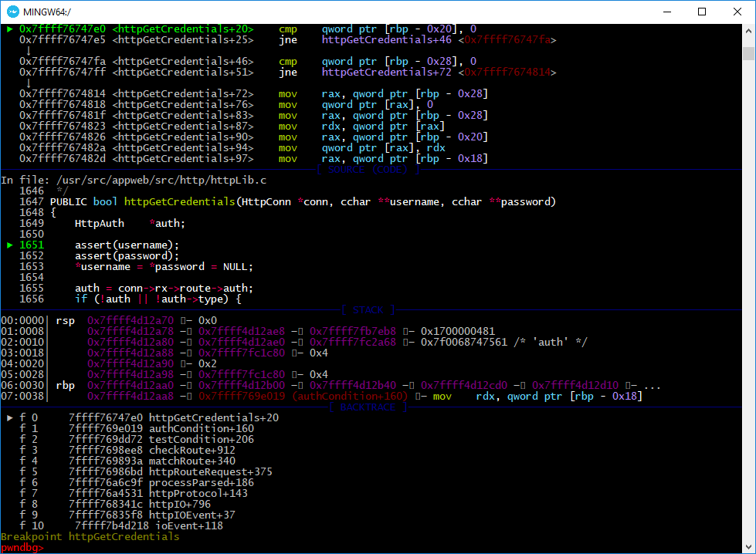Click stack address 0x7ffff4d12a88
This screenshot has height=554, width=756.
(131, 353)
